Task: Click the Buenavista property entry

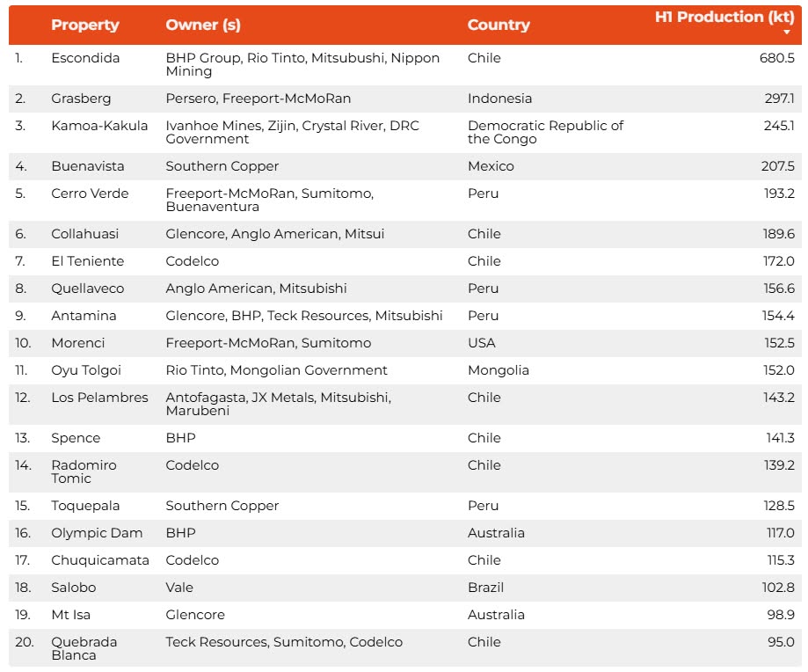Action: click(88, 166)
